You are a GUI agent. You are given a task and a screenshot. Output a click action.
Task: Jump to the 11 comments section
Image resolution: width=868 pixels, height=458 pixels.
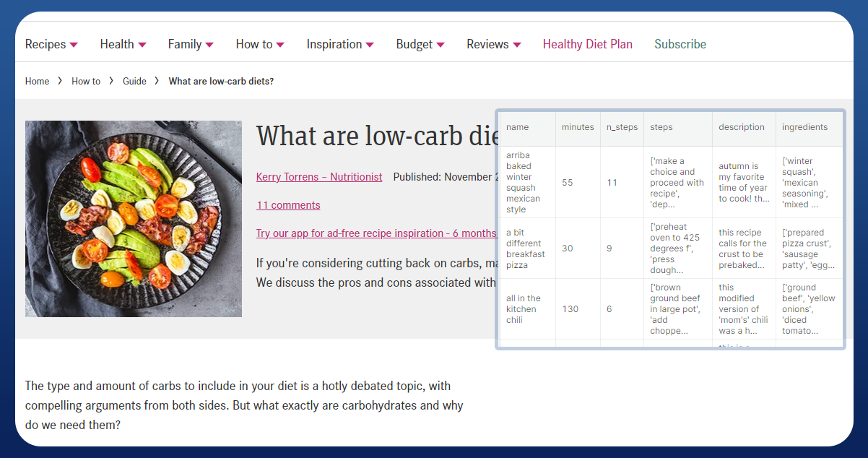(x=288, y=205)
